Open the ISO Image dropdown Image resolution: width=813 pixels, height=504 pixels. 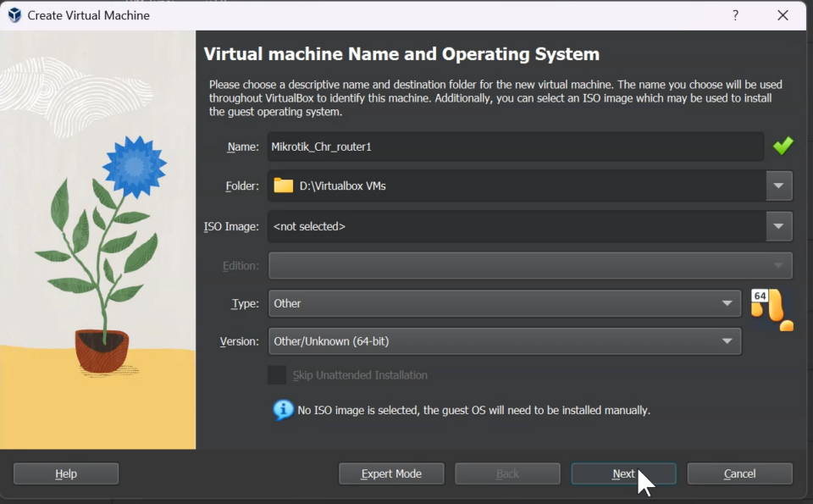(x=778, y=226)
